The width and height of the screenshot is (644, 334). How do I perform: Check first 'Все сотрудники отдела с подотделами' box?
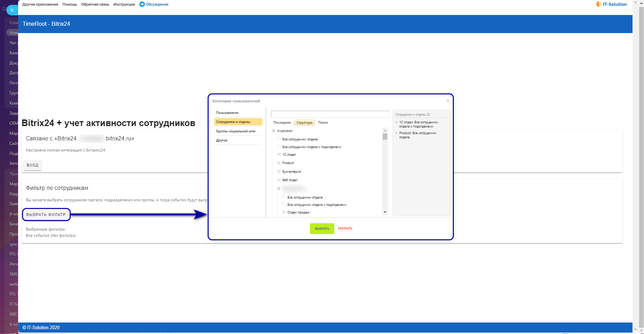279,147
